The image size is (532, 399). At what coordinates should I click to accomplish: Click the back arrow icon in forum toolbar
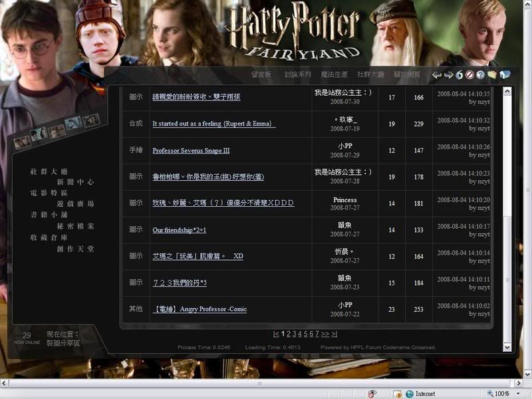tap(437, 75)
